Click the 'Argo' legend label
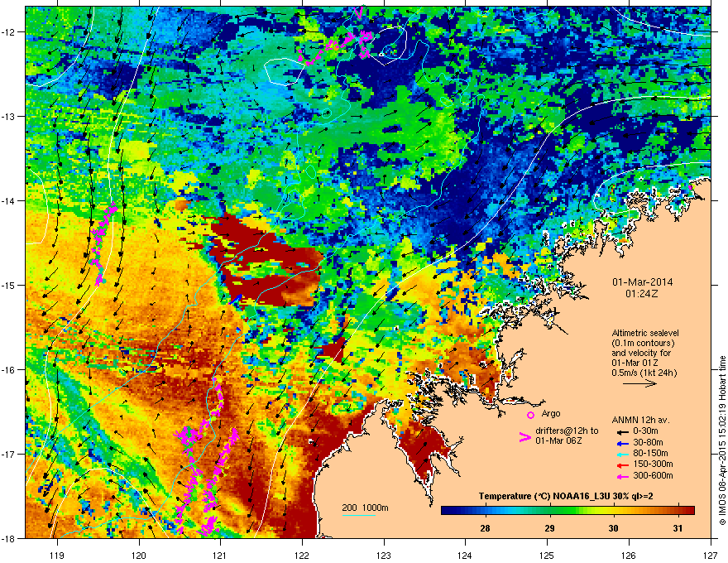Screen dimensions: 728x563 551,413
